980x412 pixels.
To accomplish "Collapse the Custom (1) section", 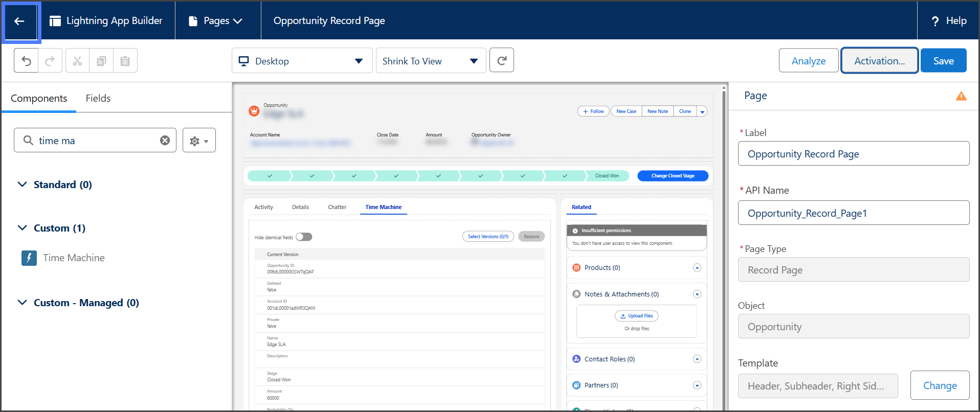I will click(x=23, y=228).
